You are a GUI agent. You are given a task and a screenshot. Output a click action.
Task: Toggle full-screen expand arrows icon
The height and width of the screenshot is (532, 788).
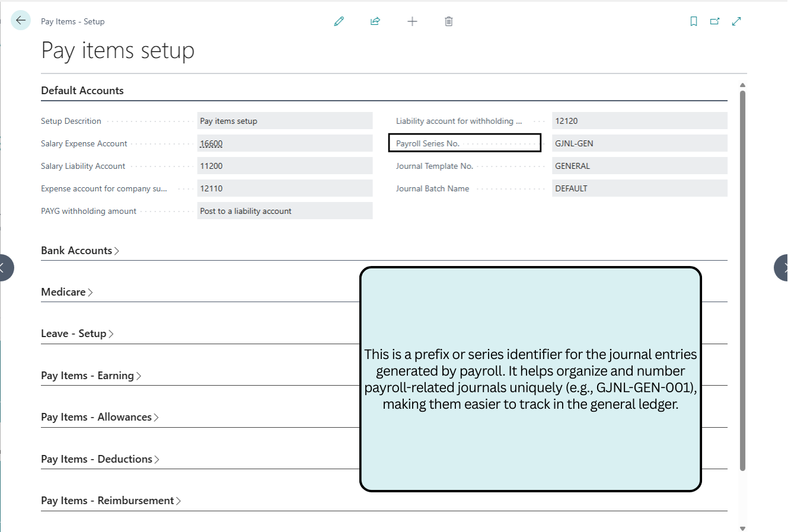736,21
